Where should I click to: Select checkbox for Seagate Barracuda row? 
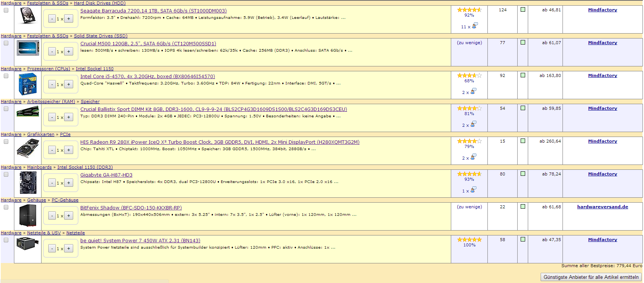click(x=6, y=10)
